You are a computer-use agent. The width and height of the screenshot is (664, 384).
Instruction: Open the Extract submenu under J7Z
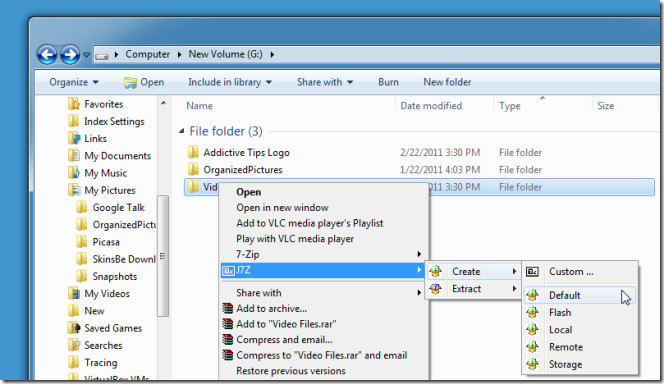473,289
